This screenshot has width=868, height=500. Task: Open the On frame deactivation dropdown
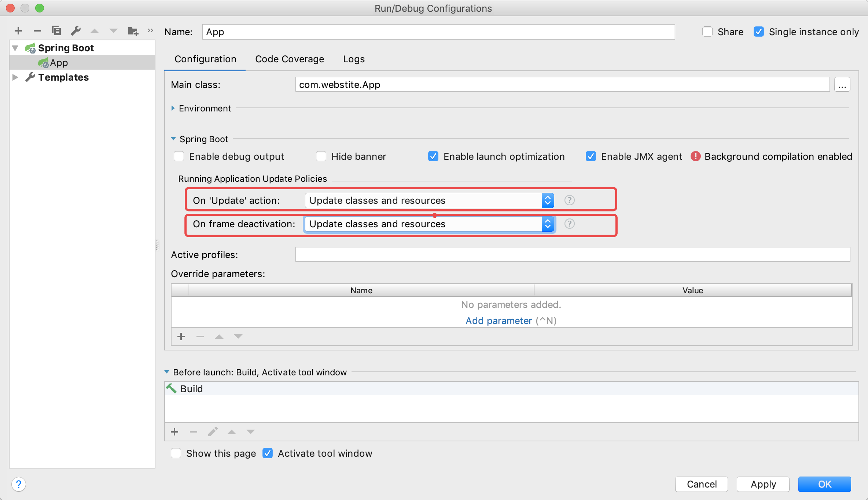[429, 224]
